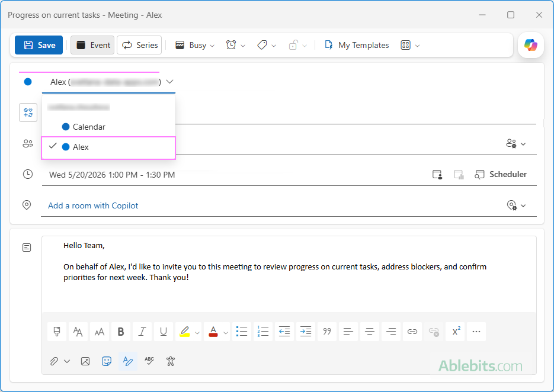Launch Copilot from the colorful icon
This screenshot has height=392, width=554.
531,45
